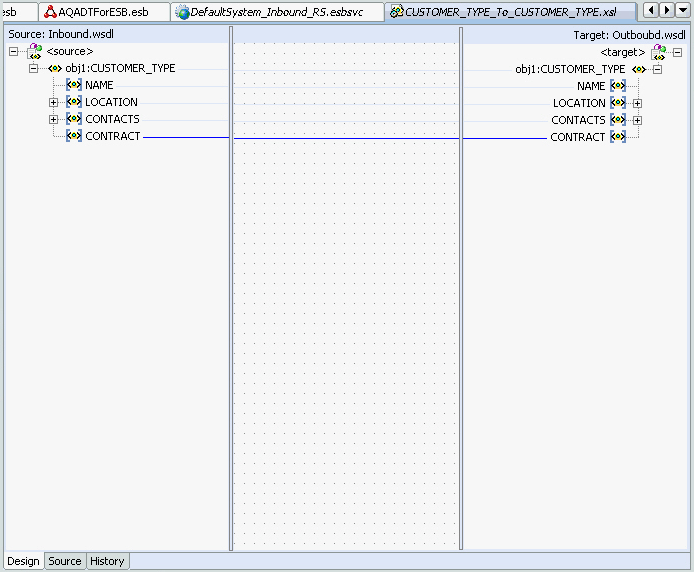Viewport: 694px width, 572px height.
Task: Select the target LOCATION label
Action: click(x=579, y=103)
